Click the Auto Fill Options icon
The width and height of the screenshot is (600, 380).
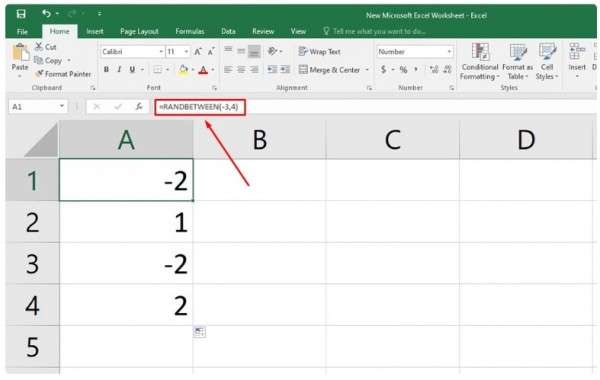(199, 331)
